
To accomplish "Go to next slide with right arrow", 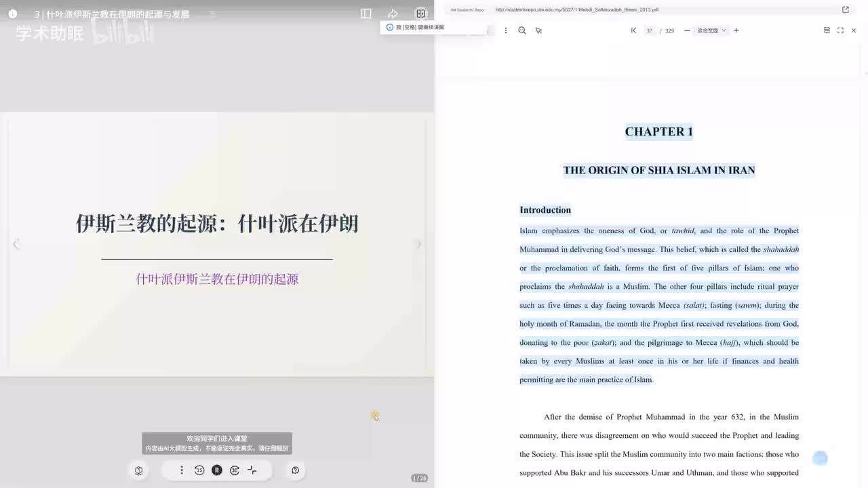I will [418, 245].
